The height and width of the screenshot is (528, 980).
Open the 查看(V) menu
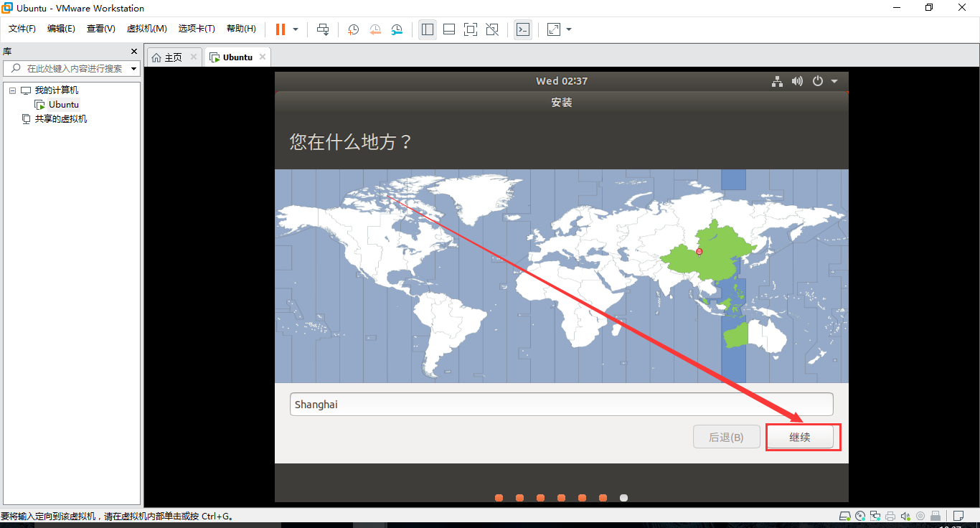tap(101, 29)
